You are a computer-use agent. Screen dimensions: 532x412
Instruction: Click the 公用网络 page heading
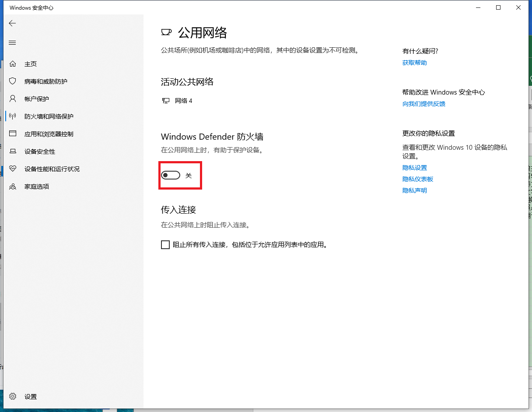click(203, 32)
